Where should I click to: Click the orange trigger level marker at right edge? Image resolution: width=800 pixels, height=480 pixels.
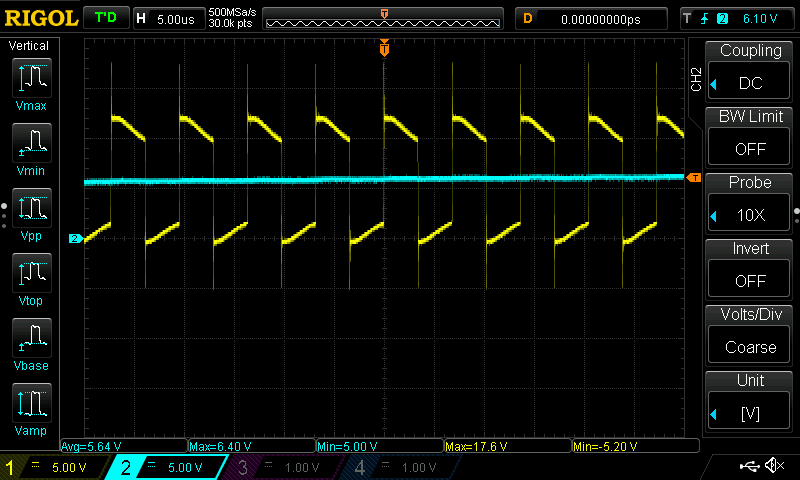[694, 178]
